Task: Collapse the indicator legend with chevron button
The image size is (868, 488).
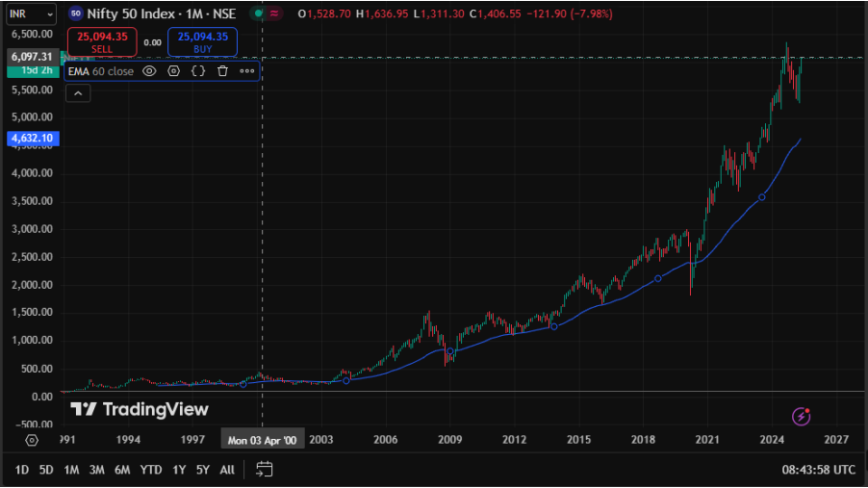Action: (x=78, y=93)
